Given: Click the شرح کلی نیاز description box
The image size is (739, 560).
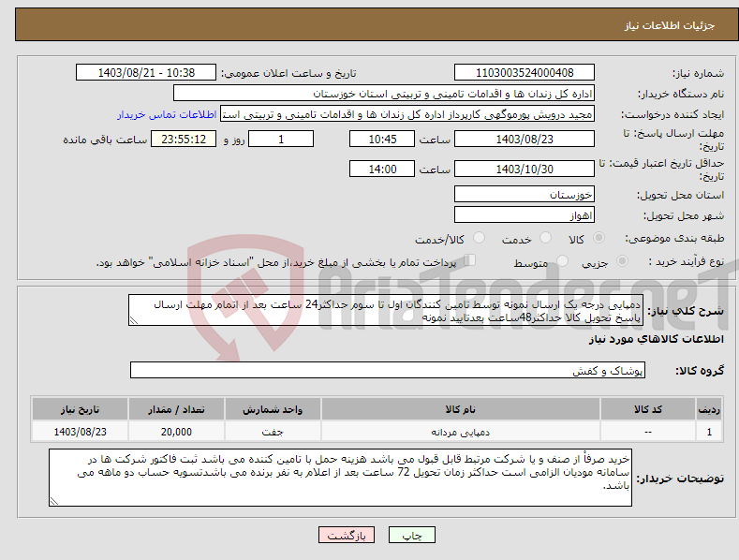Looking at the screenshot, I should click(386, 310).
